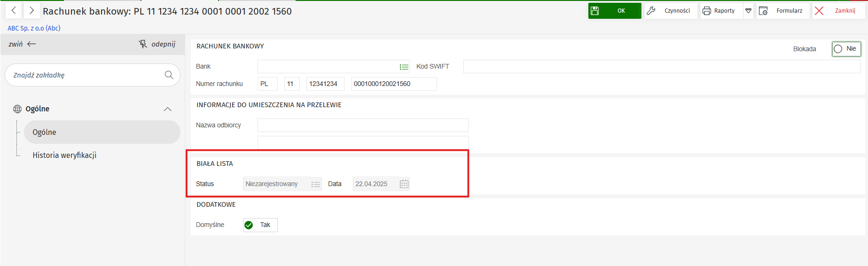Click the Nazwa odbiorcy input field
This screenshot has width=868, height=266.
[x=362, y=125]
